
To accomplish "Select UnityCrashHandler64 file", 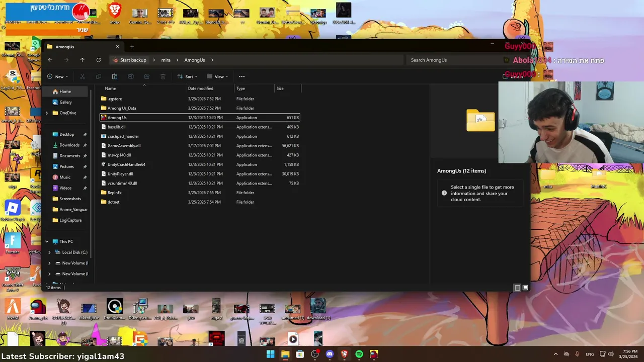I will (200, 164).
